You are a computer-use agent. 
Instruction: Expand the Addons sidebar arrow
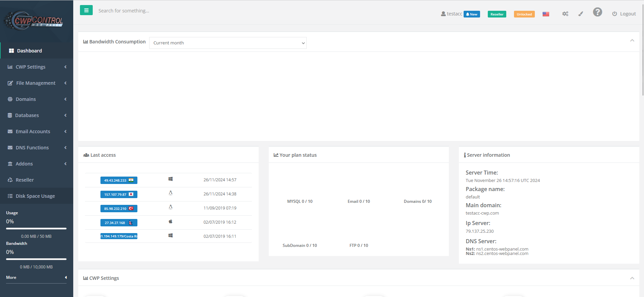pos(66,164)
